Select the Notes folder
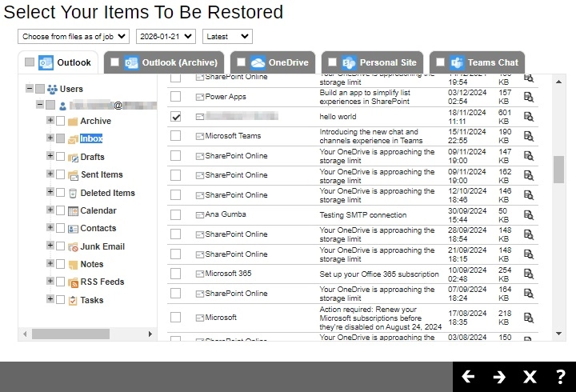Viewport: 576px width, 392px height. (x=92, y=264)
